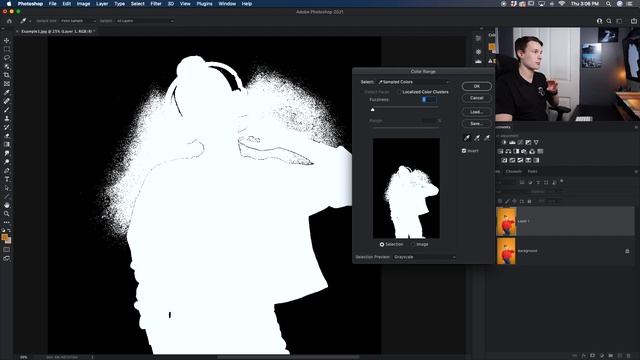Viewport: 640px width, 360px height.
Task: Click the Background layer lock icon
Action: click(627, 251)
